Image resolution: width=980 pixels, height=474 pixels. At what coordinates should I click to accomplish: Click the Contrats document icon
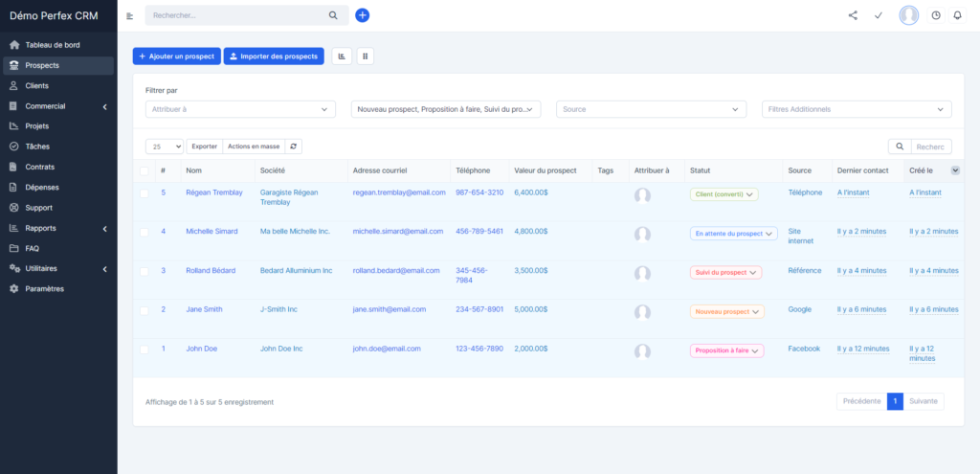click(14, 167)
